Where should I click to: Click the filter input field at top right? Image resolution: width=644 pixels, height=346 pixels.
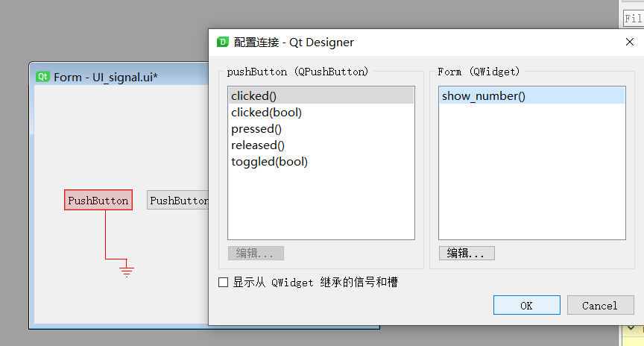pos(634,19)
